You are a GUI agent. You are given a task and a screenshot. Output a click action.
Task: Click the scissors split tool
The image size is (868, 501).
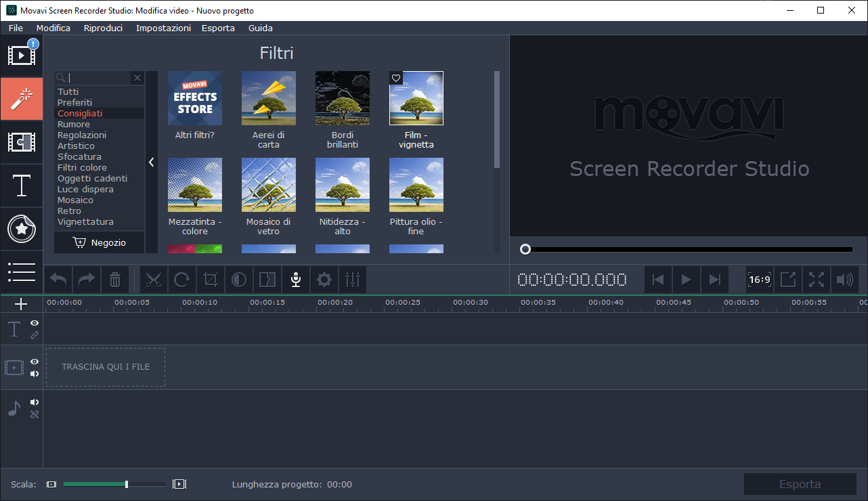154,280
